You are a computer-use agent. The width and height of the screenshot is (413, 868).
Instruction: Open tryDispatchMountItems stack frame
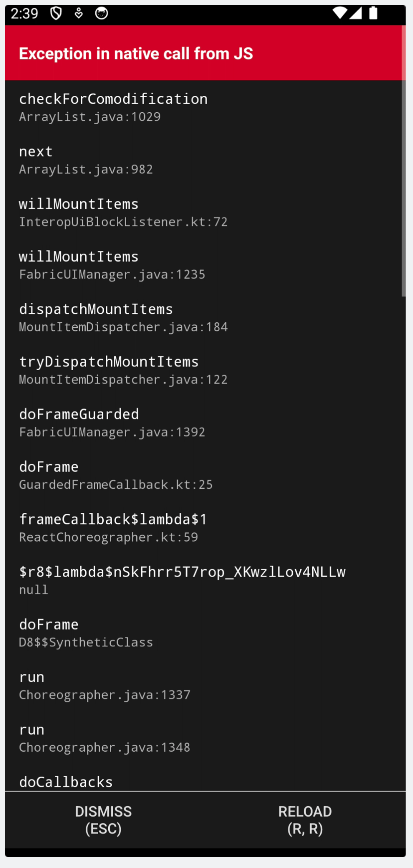click(x=204, y=370)
